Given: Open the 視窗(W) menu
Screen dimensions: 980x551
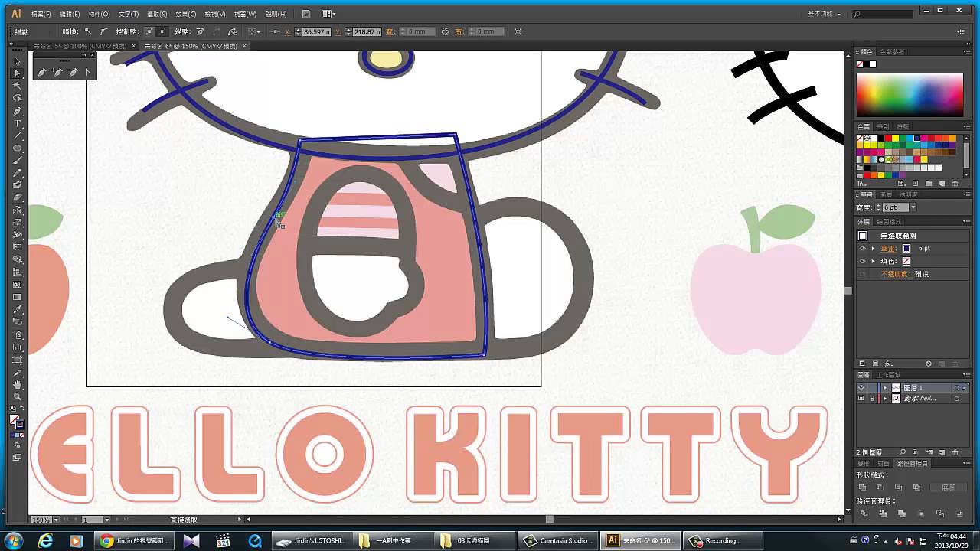Looking at the screenshot, I should point(245,14).
